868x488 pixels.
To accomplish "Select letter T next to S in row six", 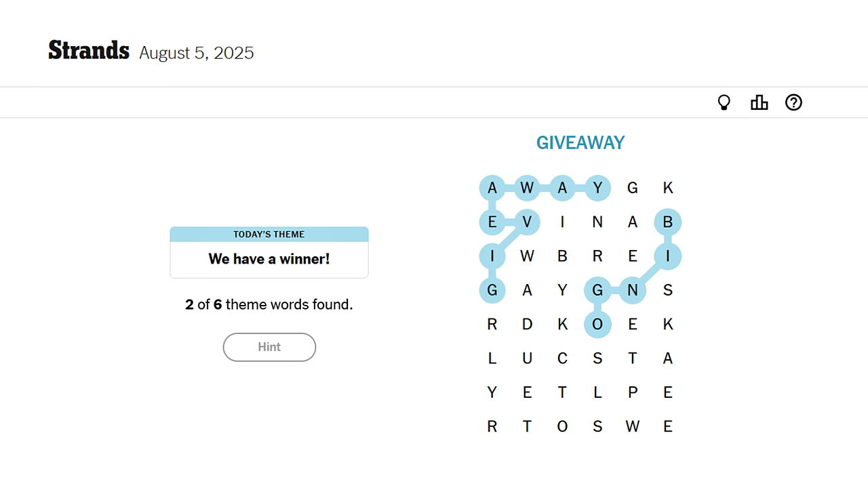I will tap(633, 358).
